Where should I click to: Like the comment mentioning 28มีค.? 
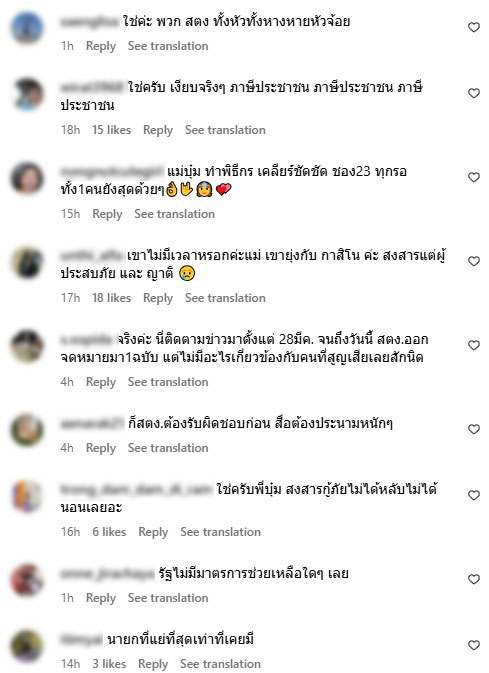474,346
